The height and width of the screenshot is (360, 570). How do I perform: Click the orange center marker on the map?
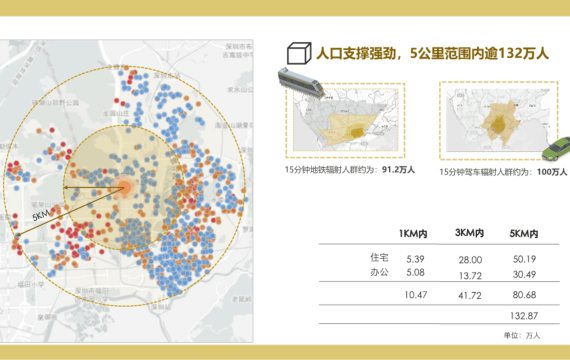(124, 188)
